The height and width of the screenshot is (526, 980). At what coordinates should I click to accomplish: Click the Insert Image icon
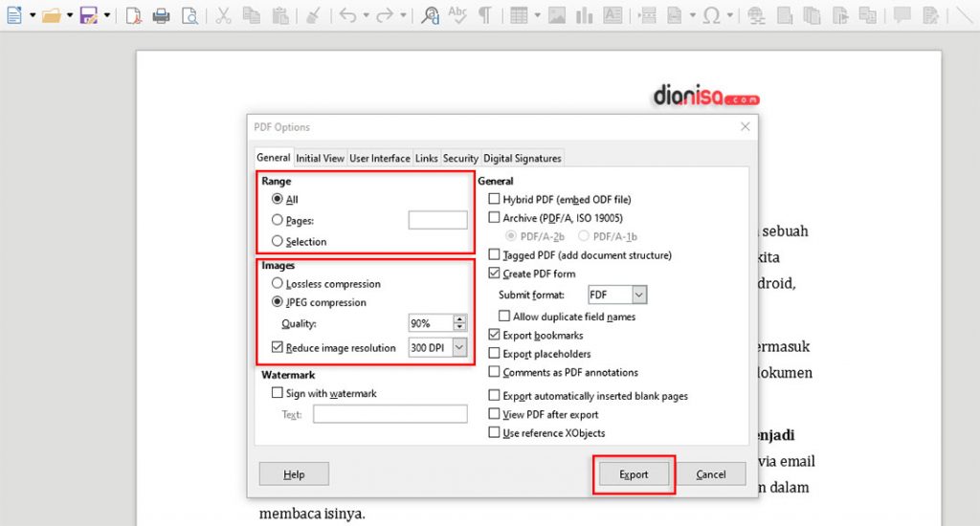(556, 14)
